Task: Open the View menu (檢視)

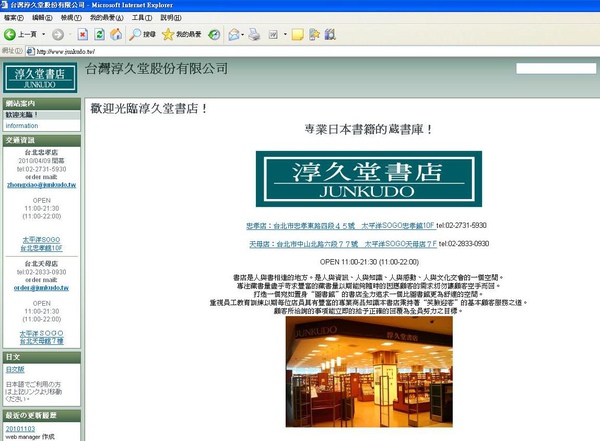Action: pyautogui.click(x=71, y=18)
